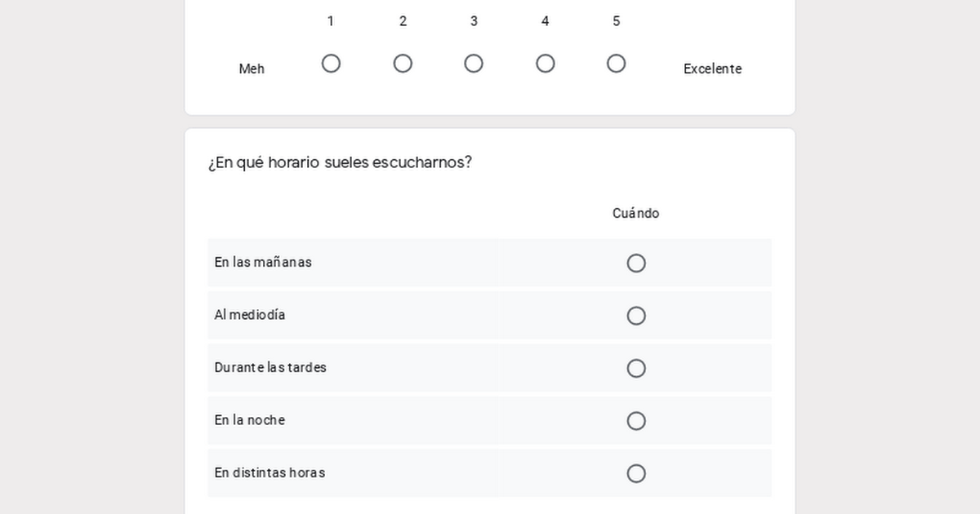Pick rating 4 radio button
The width and height of the screenshot is (980, 514).
pyautogui.click(x=546, y=64)
